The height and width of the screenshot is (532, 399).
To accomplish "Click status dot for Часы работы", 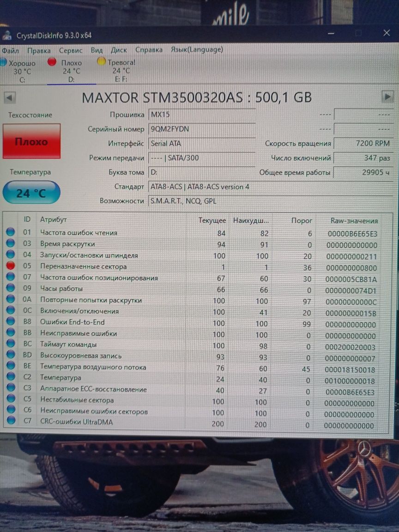I will coord(11,288).
